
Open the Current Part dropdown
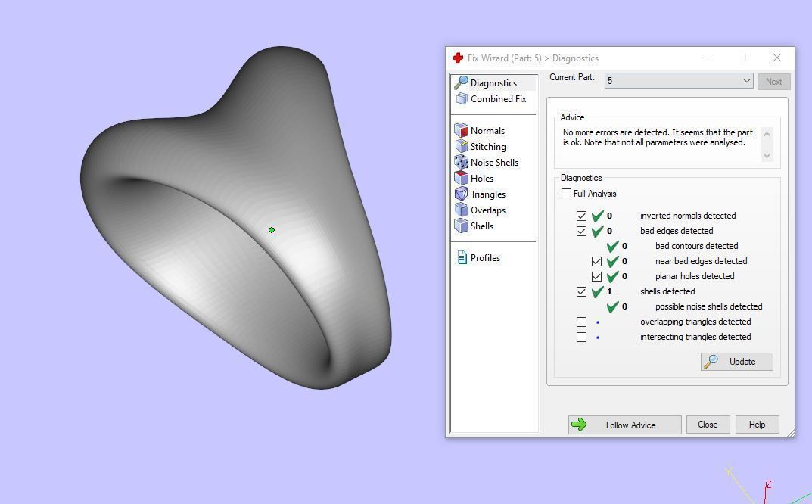678,81
